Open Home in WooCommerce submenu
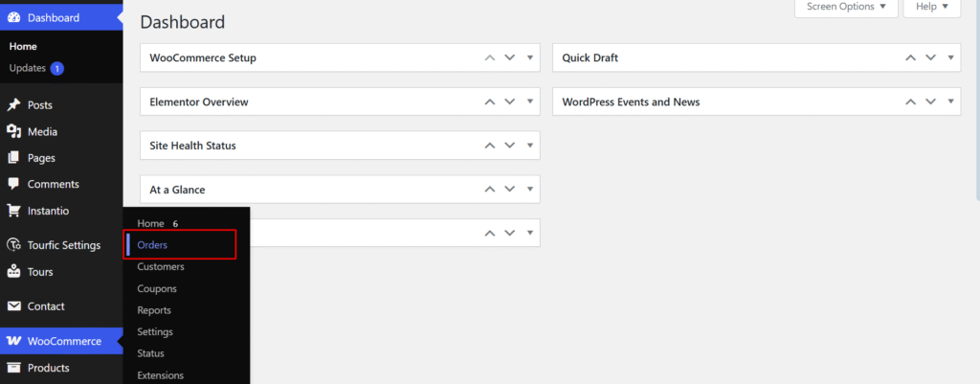 (x=150, y=223)
